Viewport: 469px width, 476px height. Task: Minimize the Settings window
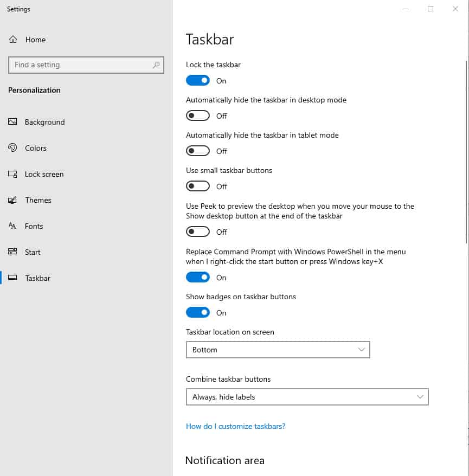coord(405,9)
